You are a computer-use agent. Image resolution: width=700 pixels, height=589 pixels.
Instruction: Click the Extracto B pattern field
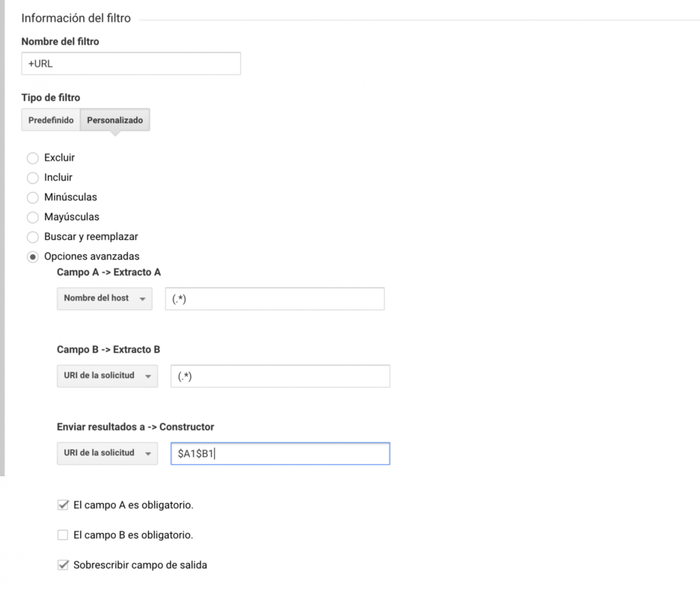click(x=280, y=376)
